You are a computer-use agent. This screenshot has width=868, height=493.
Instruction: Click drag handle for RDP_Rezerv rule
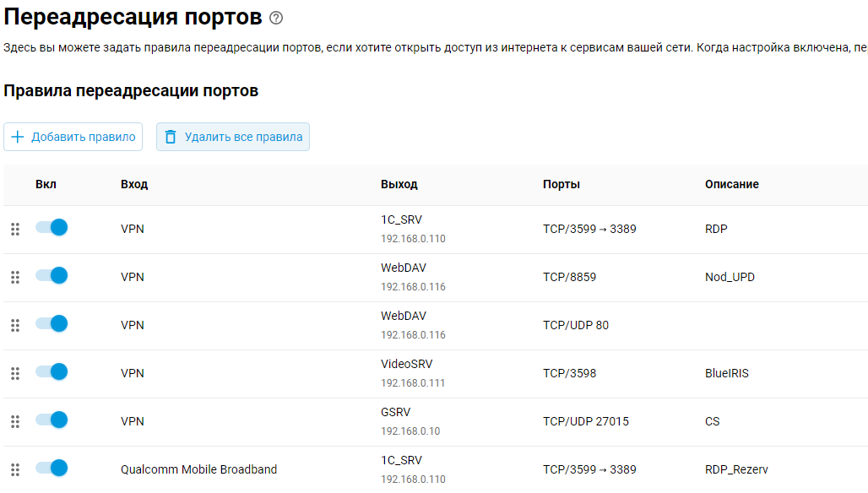pos(15,469)
